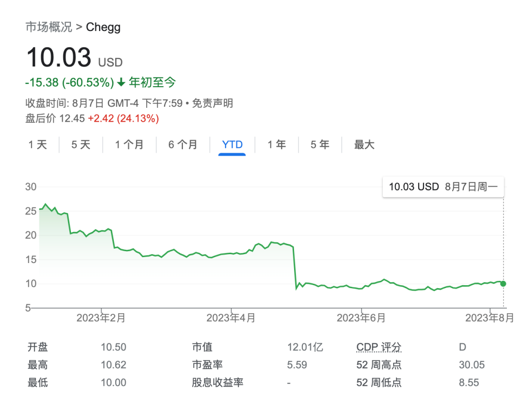
Task: Switch to the 1 天 range tab
Action: 37,145
